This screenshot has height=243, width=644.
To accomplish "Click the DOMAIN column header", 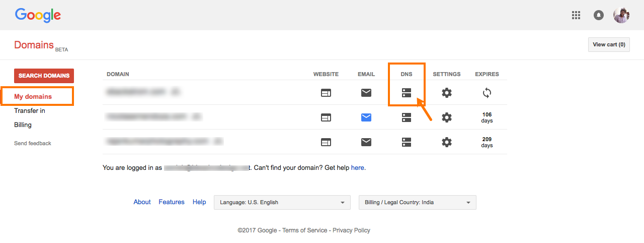I will coord(118,74).
